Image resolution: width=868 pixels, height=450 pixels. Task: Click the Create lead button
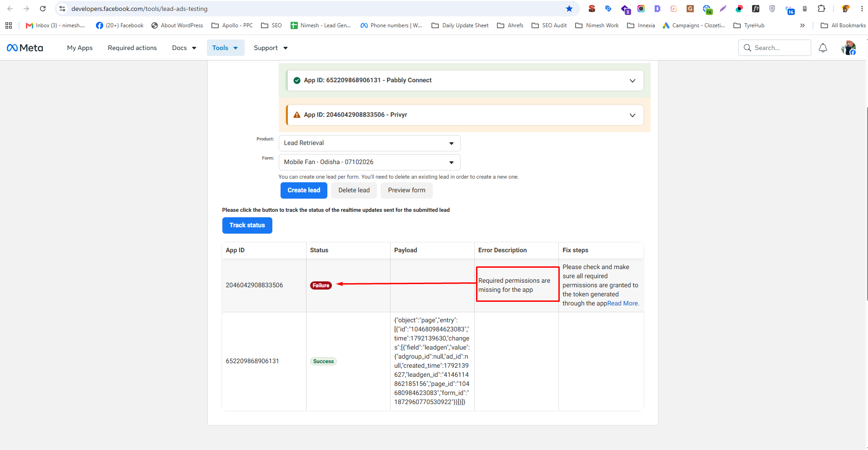pos(304,190)
